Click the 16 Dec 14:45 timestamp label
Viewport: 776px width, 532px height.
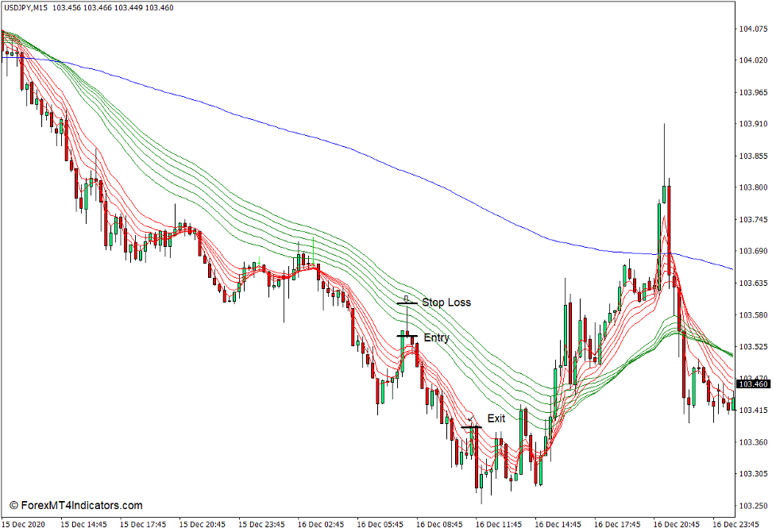coord(558,523)
